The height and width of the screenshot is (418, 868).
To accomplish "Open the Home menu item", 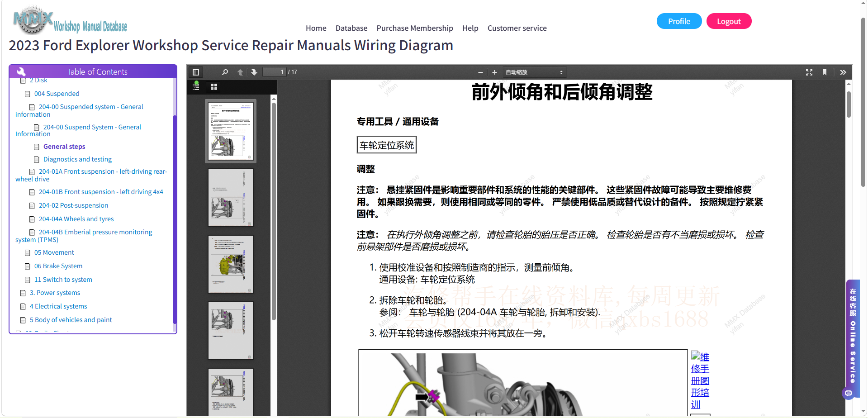I will coord(316,28).
